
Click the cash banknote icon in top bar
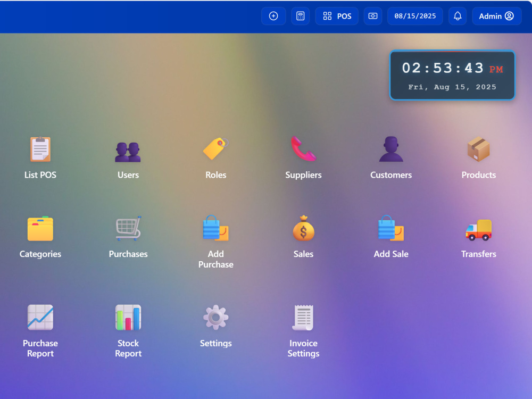click(x=373, y=16)
